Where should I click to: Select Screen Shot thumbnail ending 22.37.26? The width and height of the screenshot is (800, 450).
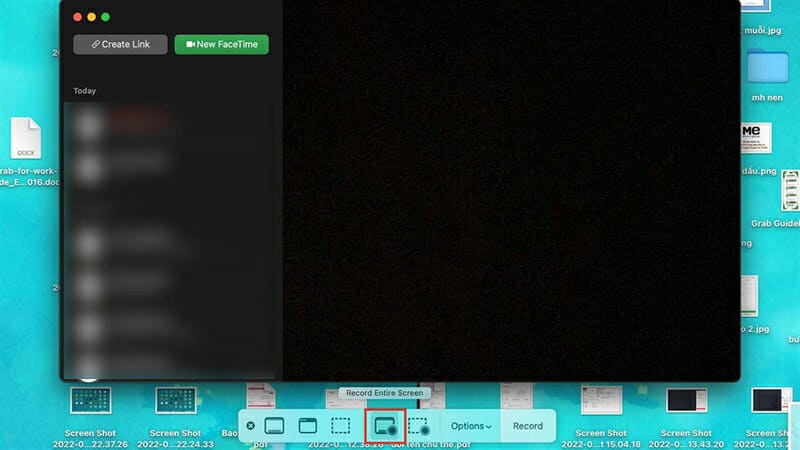[90, 400]
